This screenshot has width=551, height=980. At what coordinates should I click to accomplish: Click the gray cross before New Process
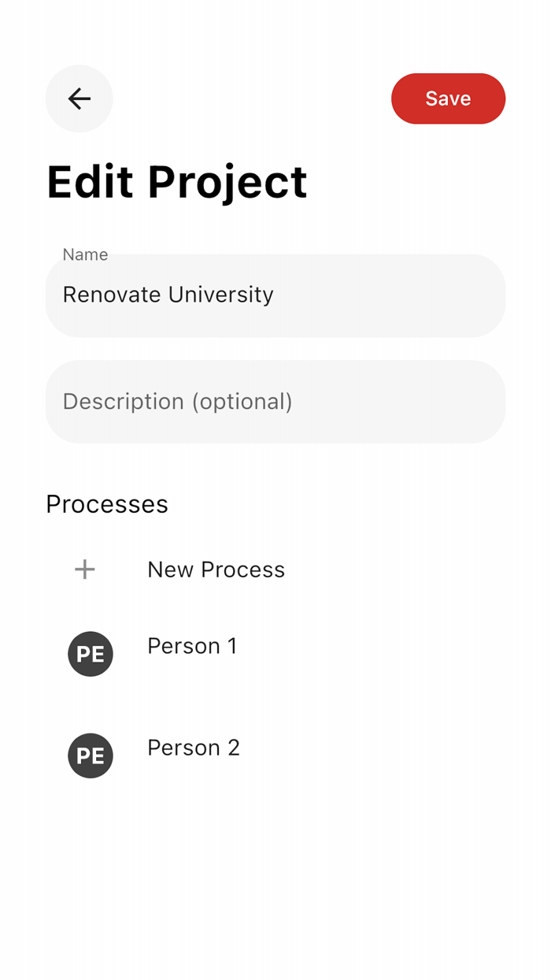click(x=85, y=570)
